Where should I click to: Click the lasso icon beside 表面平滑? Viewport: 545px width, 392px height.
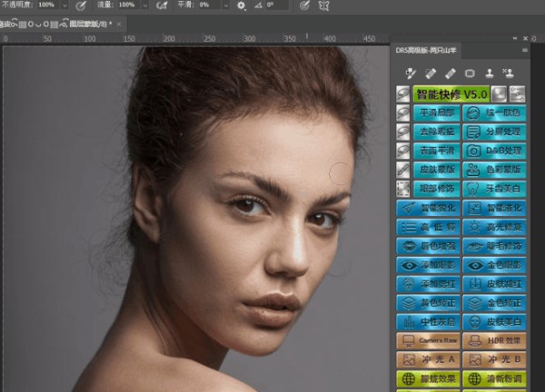403,151
